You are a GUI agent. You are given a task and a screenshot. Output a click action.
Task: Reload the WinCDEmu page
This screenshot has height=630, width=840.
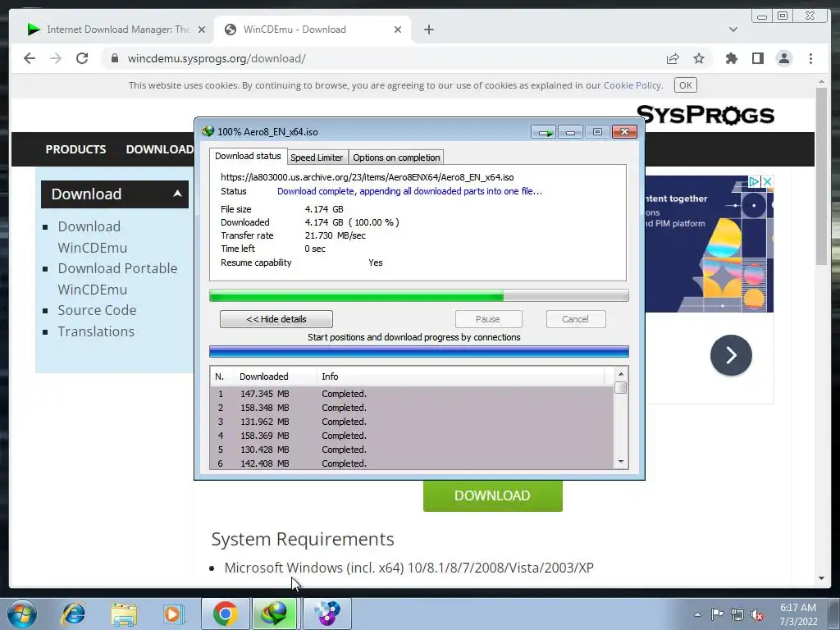click(x=82, y=58)
